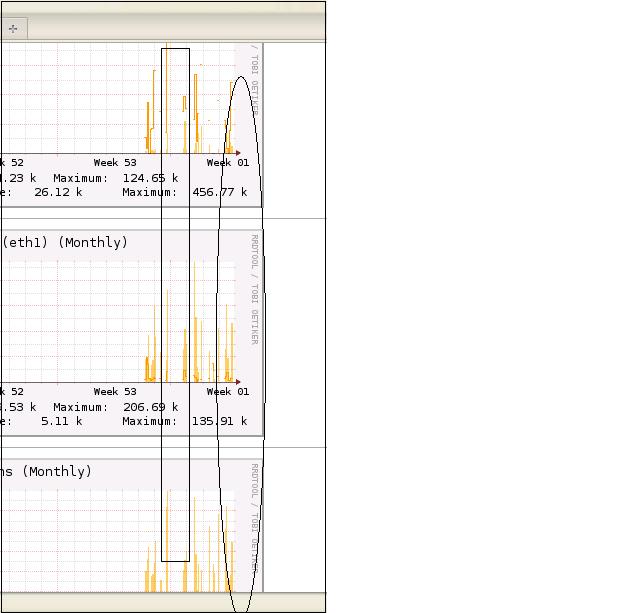The width and height of the screenshot is (640, 613).
Task: Click the "(eth1) (Monthly)" graph title
Action: point(65,243)
